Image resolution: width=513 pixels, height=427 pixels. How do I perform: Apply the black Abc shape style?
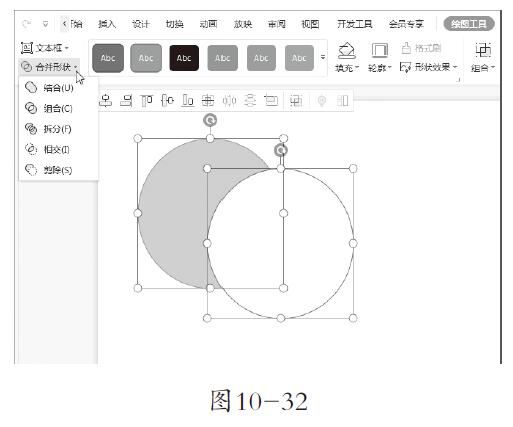pyautogui.click(x=184, y=58)
